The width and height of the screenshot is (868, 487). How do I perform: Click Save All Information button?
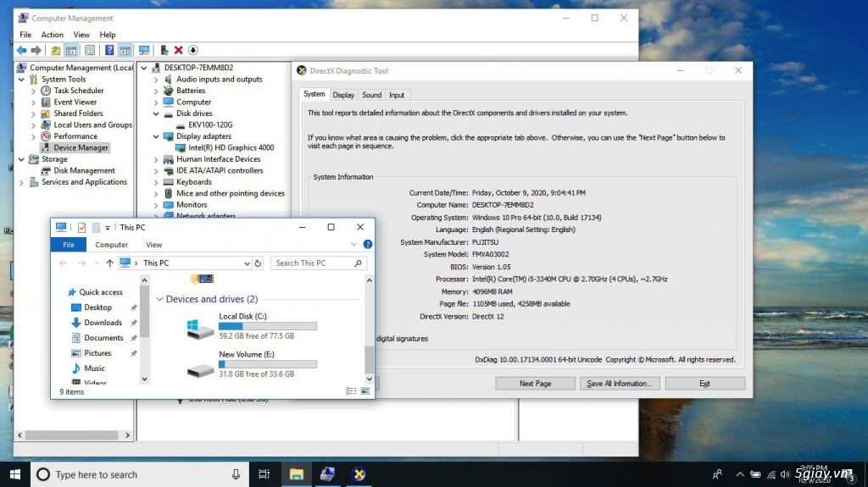pyautogui.click(x=620, y=384)
